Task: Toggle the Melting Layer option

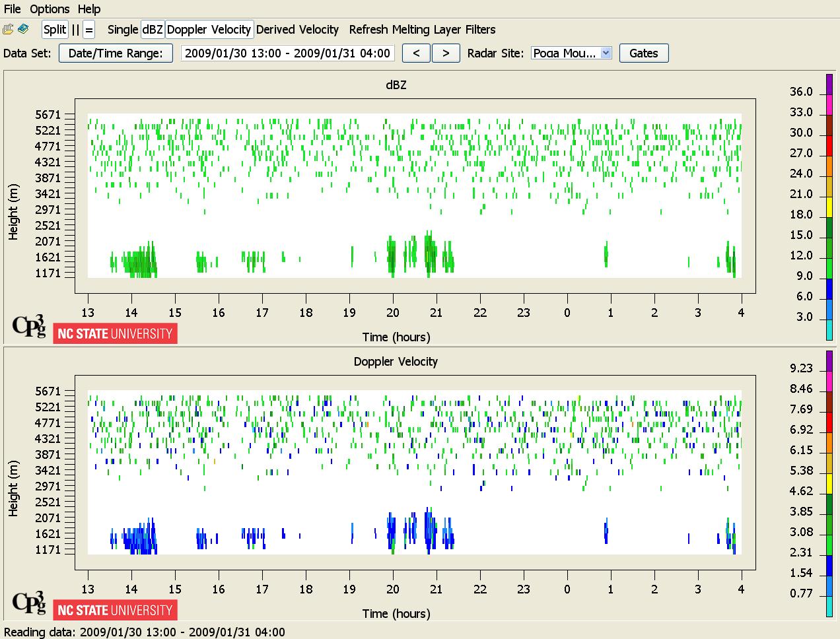Action: pos(427,30)
